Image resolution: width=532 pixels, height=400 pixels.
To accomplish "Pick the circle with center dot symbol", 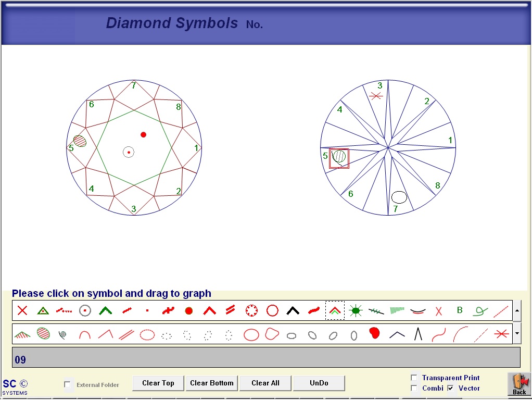I will (85, 311).
